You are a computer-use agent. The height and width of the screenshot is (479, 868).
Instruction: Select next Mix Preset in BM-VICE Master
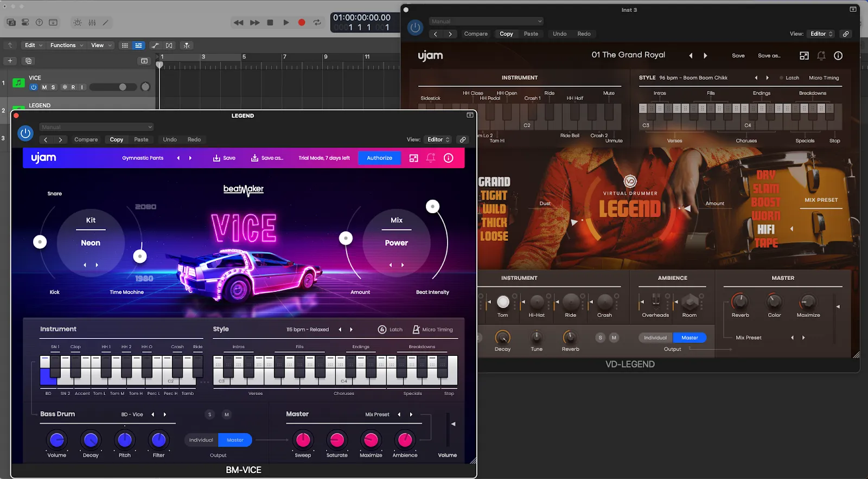[x=411, y=414]
